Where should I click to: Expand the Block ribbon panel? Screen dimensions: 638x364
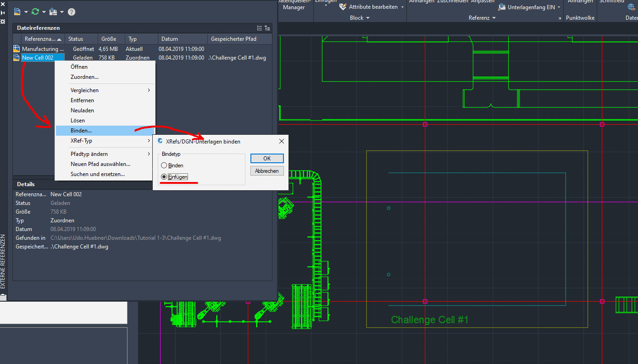pyautogui.click(x=360, y=18)
